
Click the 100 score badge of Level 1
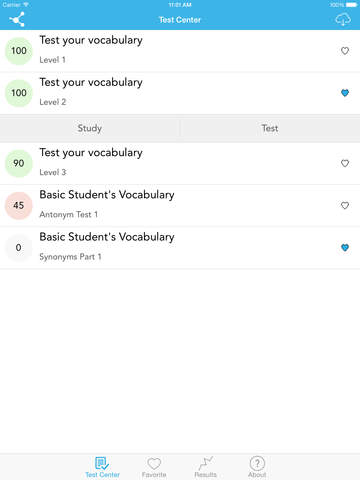pyautogui.click(x=19, y=51)
